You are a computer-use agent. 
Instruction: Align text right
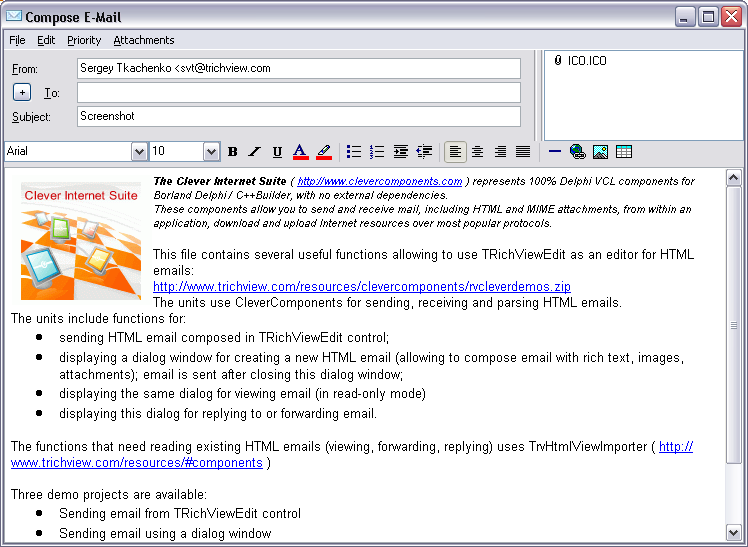(x=500, y=152)
